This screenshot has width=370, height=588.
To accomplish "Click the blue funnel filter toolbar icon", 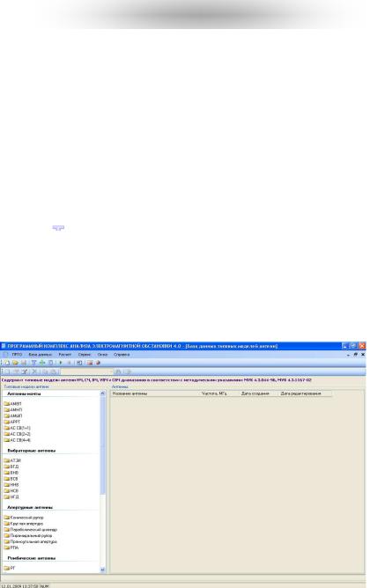I will click(x=33, y=363).
